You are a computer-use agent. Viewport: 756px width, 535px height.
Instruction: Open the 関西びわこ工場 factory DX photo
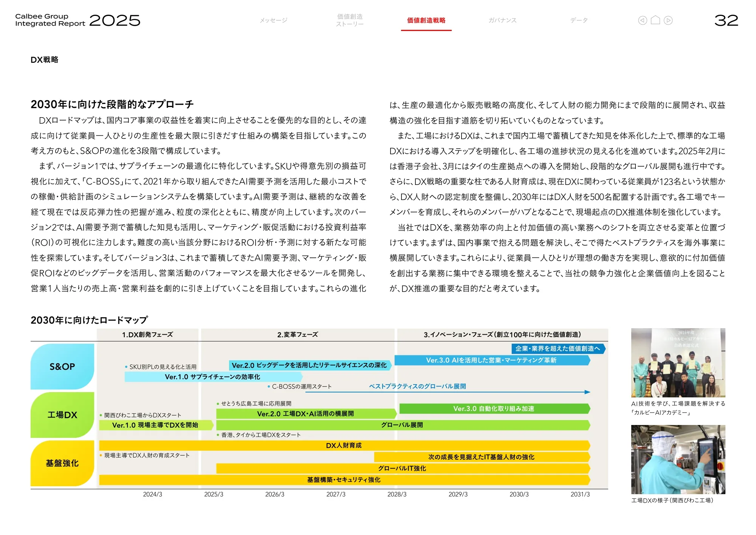point(678,459)
